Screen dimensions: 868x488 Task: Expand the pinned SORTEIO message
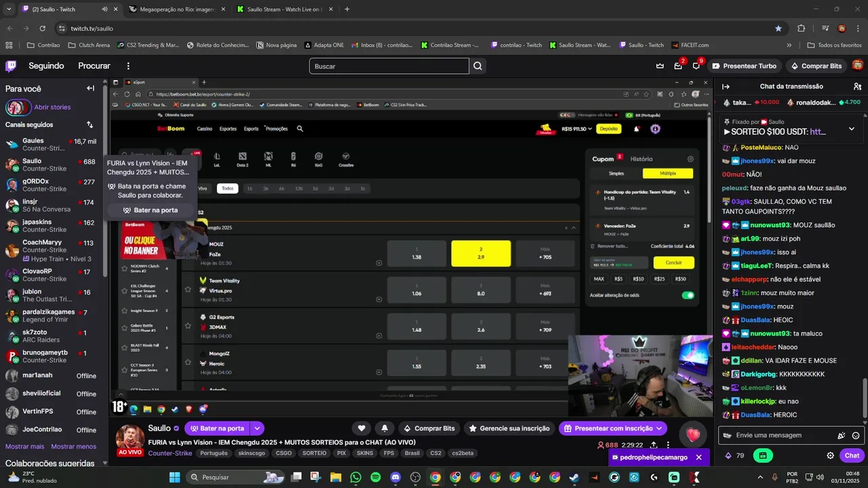tap(852, 129)
